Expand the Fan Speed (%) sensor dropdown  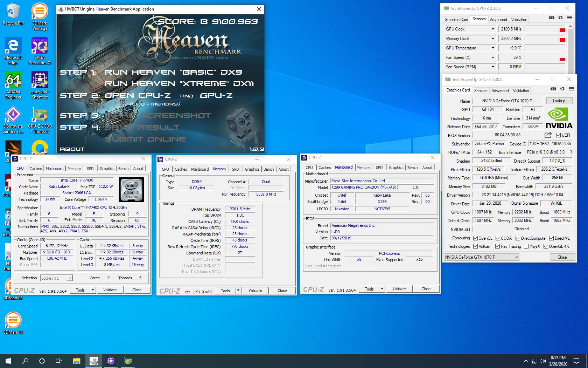493,57
